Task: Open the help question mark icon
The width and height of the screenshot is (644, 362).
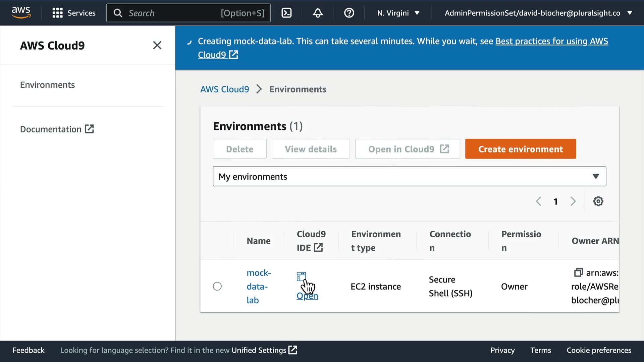Action: [x=349, y=13]
